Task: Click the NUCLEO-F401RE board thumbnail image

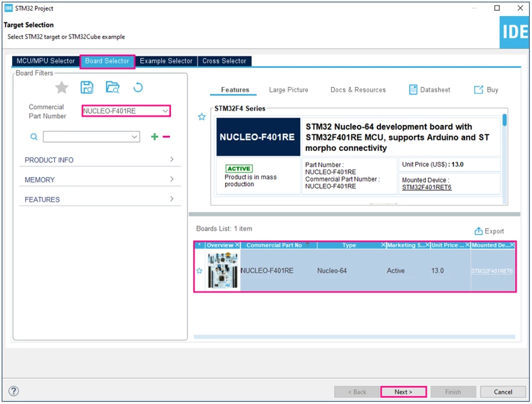Action: (x=223, y=271)
